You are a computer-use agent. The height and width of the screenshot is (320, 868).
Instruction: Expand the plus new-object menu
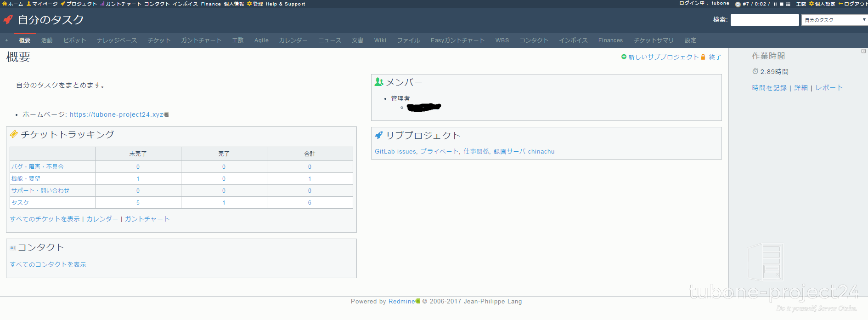7,40
